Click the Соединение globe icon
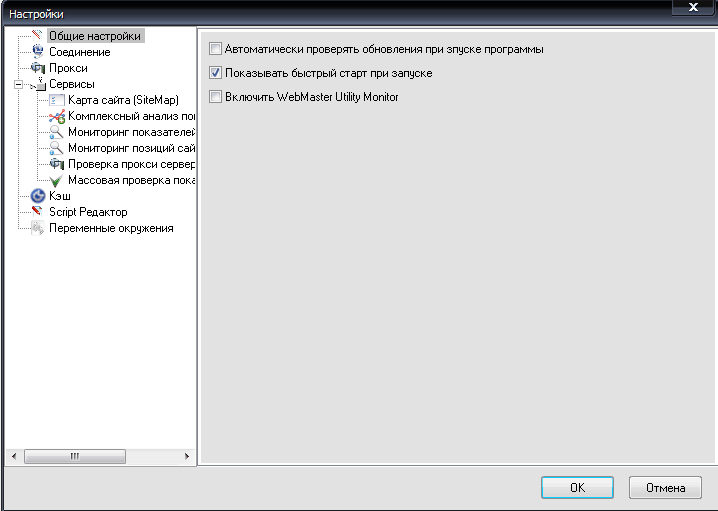The height and width of the screenshot is (511, 718). 38,52
